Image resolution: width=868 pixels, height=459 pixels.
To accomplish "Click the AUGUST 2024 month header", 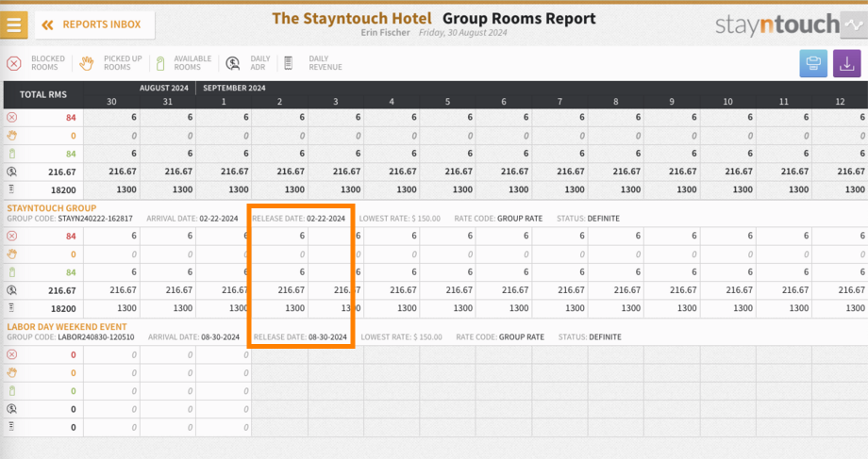I will [164, 88].
